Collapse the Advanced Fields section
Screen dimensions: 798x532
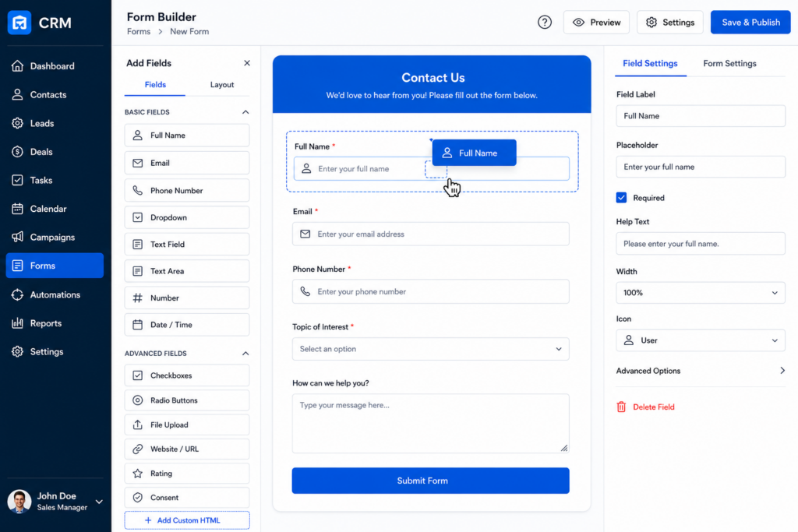pyautogui.click(x=245, y=354)
